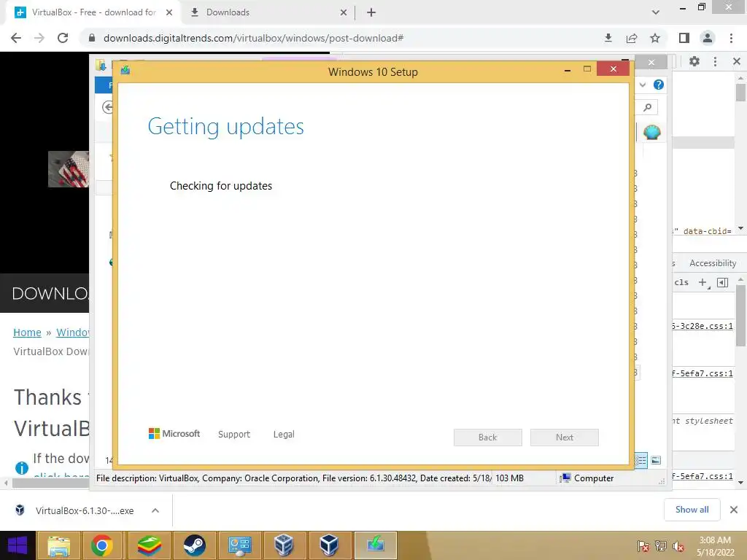The width and height of the screenshot is (747, 560).
Task: Add new style rule in DevTools
Action: 703,282
